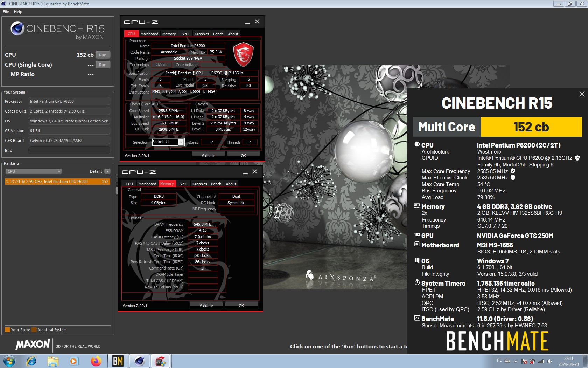This screenshot has width=588, height=368.
Task: Click the GPU section icon in BenchMate panel
Action: coord(417,235)
